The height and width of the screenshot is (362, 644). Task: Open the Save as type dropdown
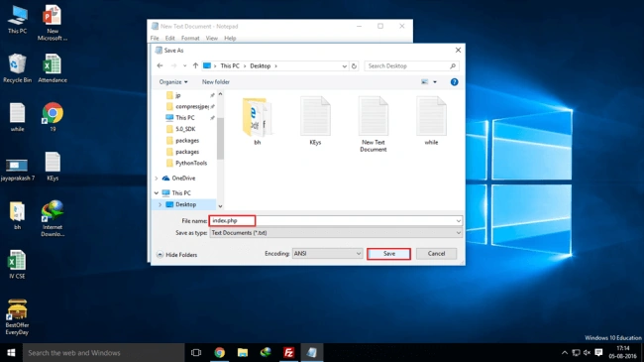click(x=336, y=233)
